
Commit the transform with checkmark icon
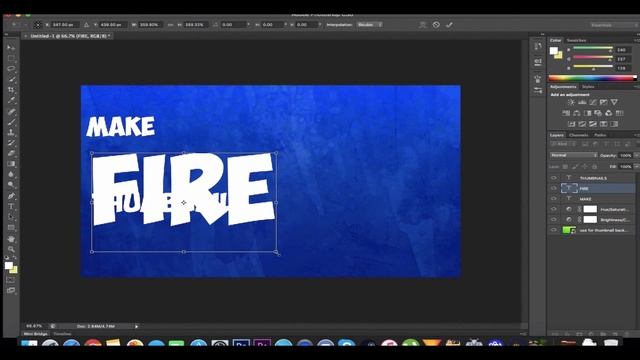[449, 25]
